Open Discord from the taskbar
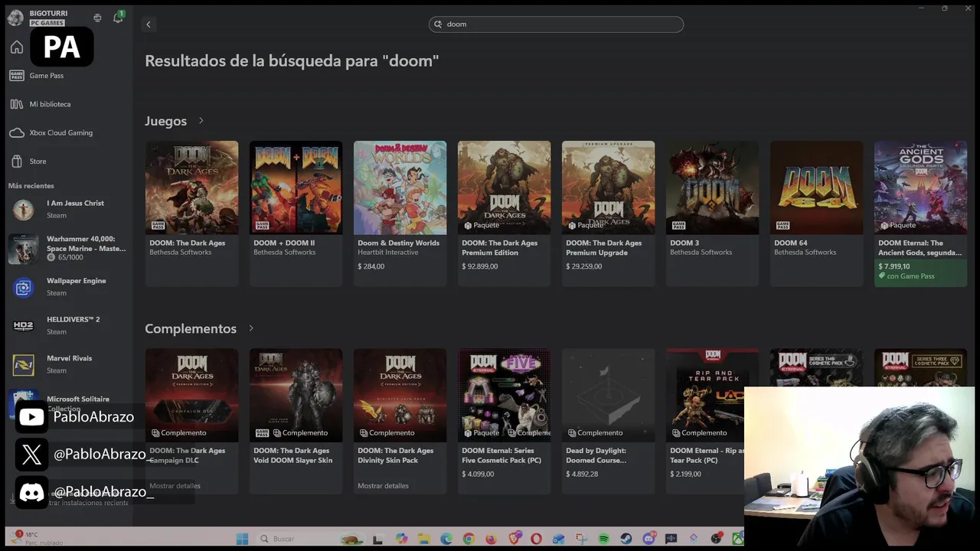Image resolution: width=980 pixels, height=551 pixels. pyautogui.click(x=649, y=539)
